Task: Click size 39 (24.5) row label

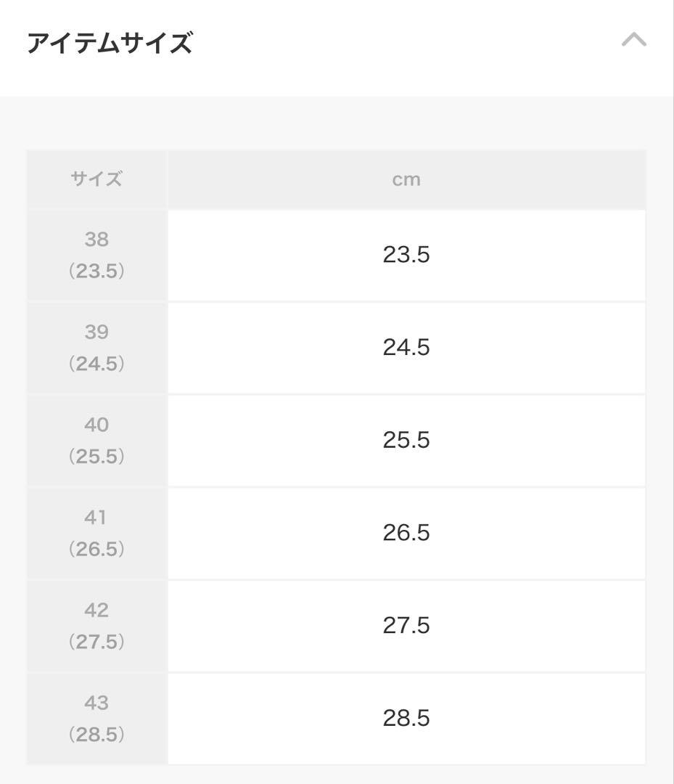Action: [x=97, y=348]
